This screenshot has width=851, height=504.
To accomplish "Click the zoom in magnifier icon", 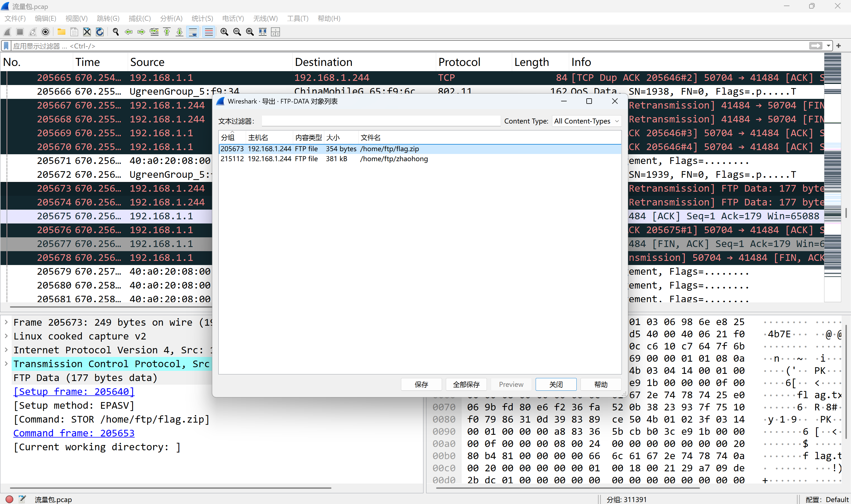I will click(224, 32).
